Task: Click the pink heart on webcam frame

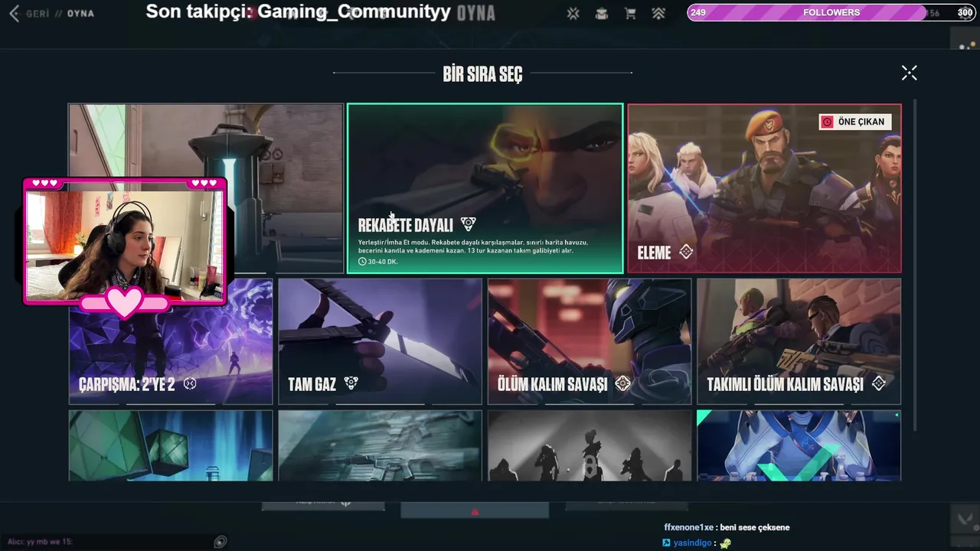Action: click(124, 302)
